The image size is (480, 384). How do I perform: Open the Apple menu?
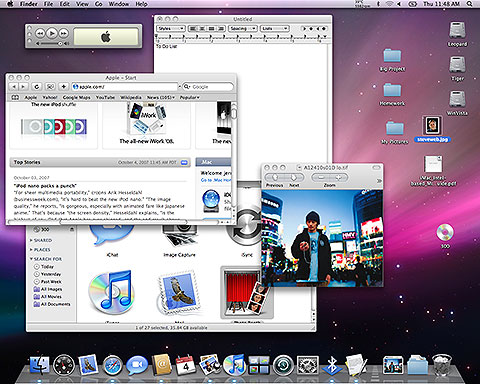click(10, 4)
